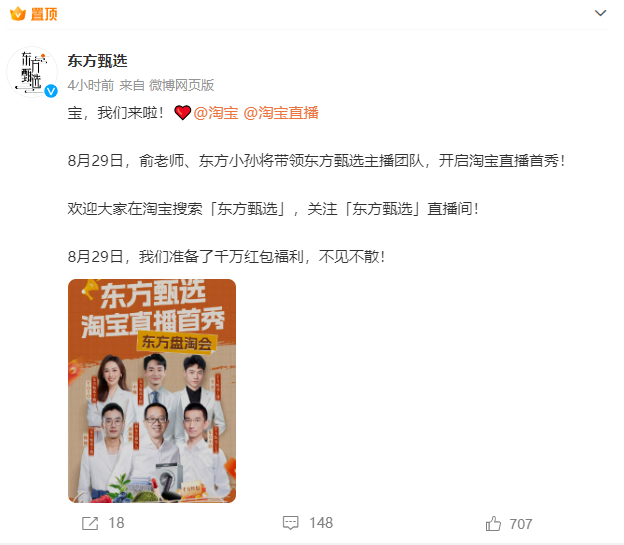Expand the post options chevron
Image resolution: width=624 pixels, height=545 pixels.
coord(600,13)
